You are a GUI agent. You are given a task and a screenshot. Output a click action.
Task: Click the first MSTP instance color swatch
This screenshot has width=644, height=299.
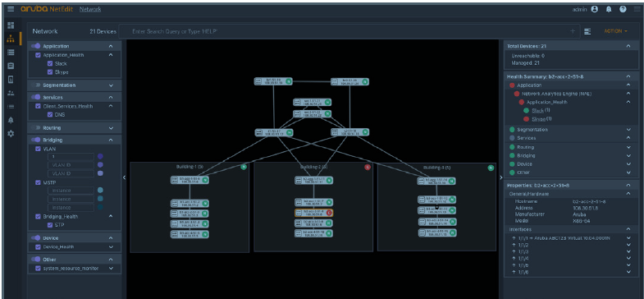tap(100, 190)
